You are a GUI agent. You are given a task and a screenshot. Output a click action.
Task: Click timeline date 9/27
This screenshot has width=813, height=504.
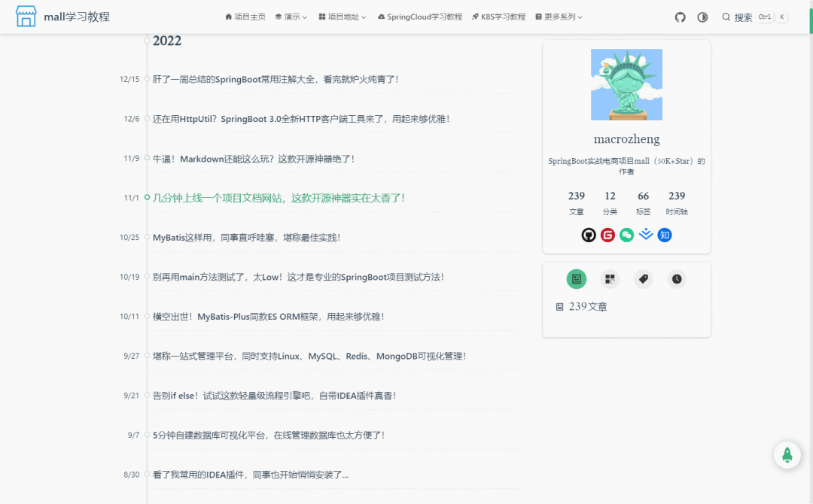tap(132, 356)
